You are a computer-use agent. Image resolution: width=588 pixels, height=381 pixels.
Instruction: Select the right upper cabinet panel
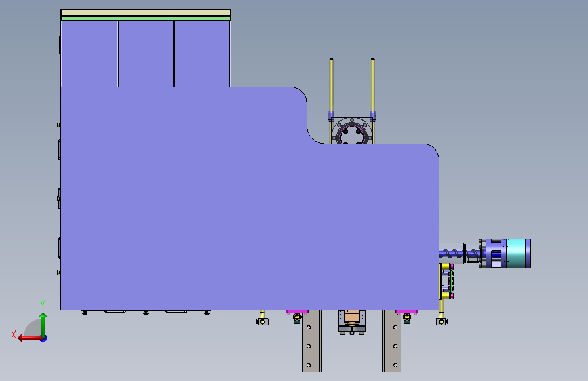point(202,54)
